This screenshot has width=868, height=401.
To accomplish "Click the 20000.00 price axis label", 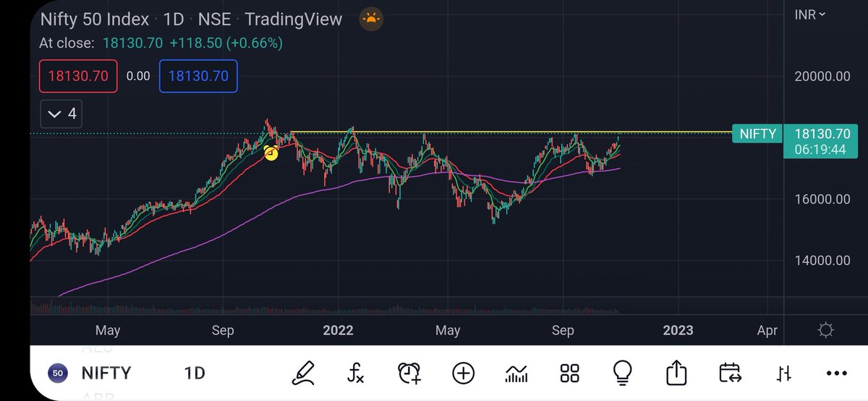I will tap(821, 76).
